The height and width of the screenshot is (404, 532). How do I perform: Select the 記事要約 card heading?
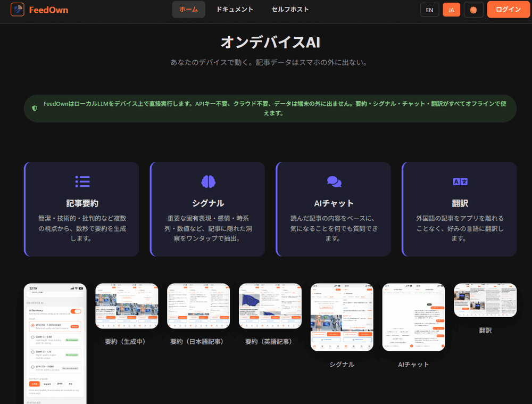point(82,203)
